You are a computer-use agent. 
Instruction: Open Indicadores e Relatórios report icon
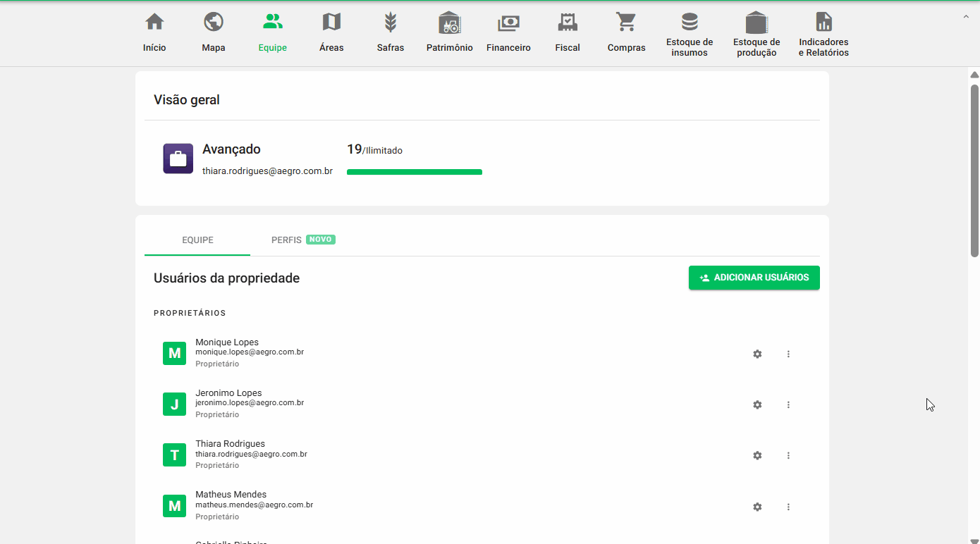pyautogui.click(x=823, y=23)
